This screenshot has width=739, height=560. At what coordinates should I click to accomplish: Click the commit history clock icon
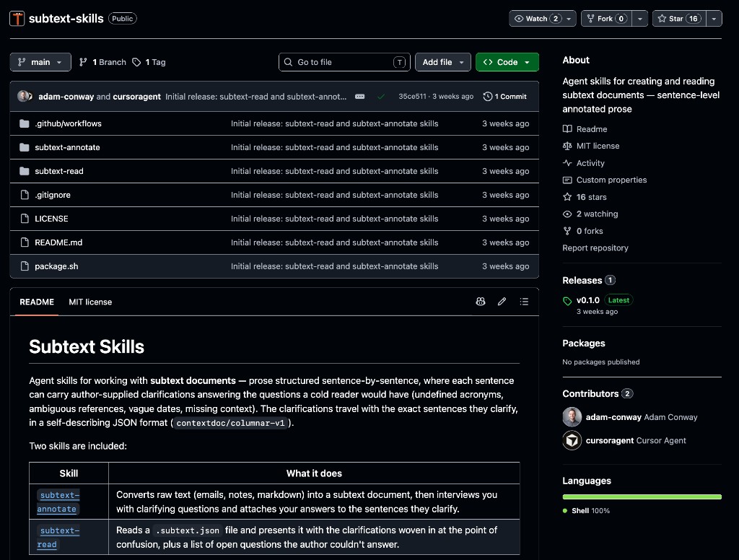point(488,97)
